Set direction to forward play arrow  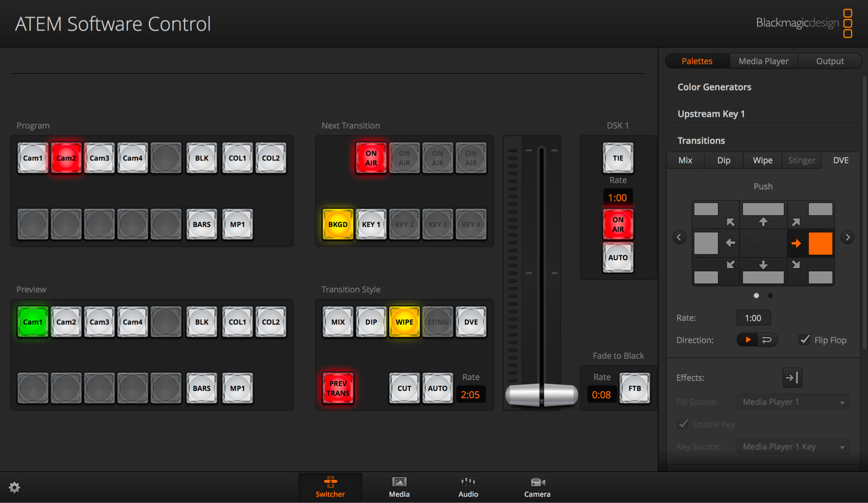pyautogui.click(x=748, y=340)
